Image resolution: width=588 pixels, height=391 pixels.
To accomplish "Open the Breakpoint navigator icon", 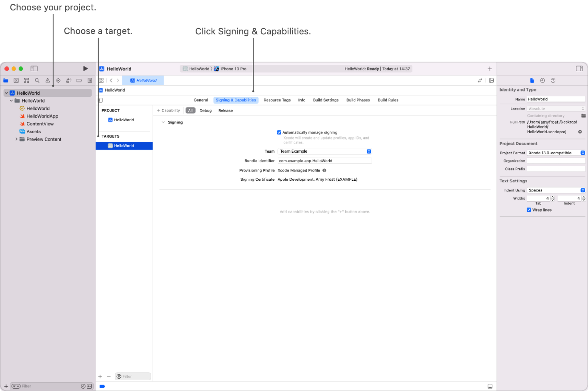I will 79,80.
